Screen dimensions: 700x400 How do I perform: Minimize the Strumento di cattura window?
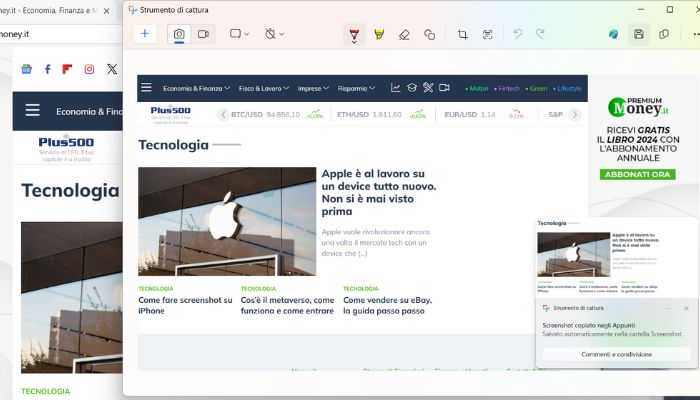coord(641,9)
